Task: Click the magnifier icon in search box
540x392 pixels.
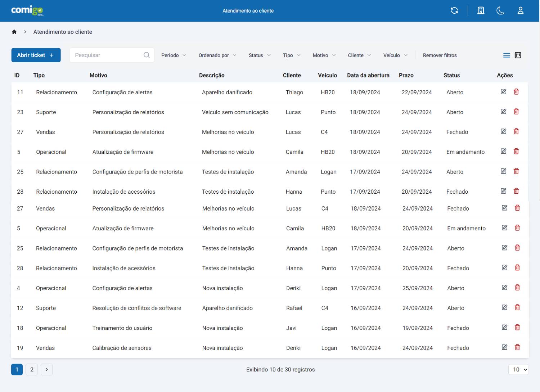Action: click(147, 55)
